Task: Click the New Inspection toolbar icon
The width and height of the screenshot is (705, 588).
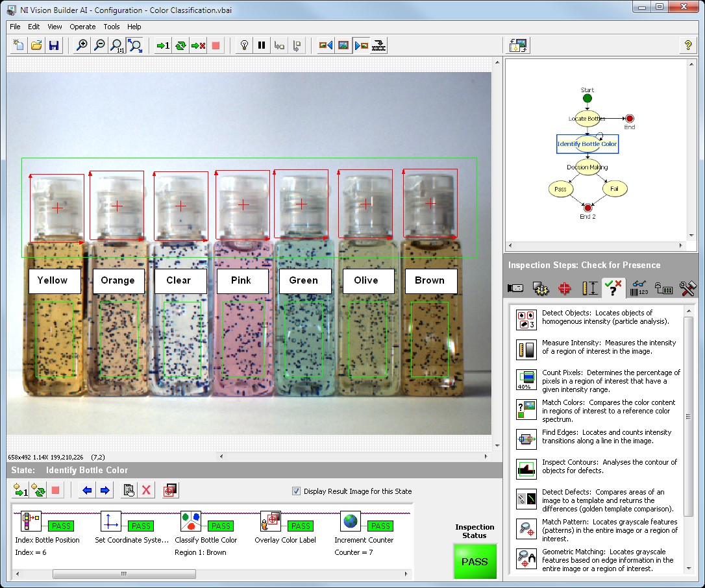Action: [x=18, y=45]
